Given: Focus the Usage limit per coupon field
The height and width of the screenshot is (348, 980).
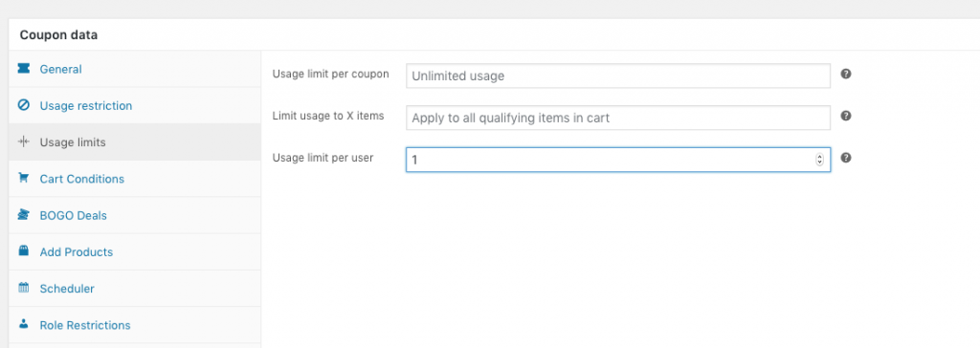Looking at the screenshot, I should tap(618, 76).
